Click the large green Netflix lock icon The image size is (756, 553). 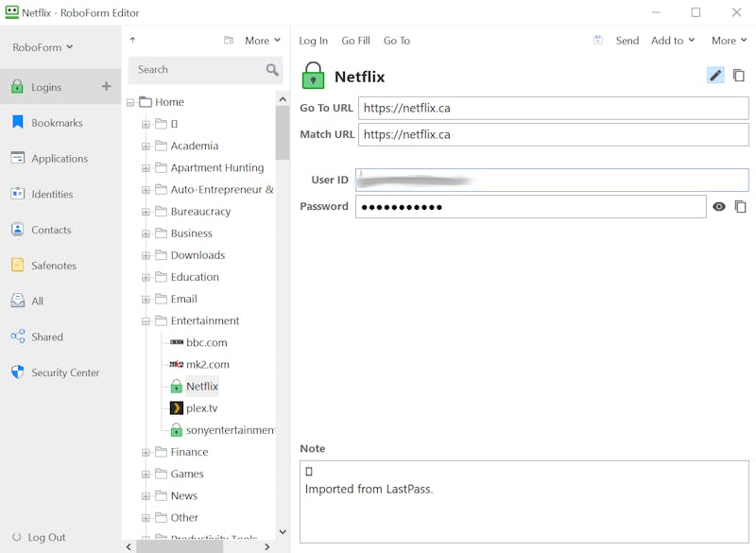click(313, 76)
